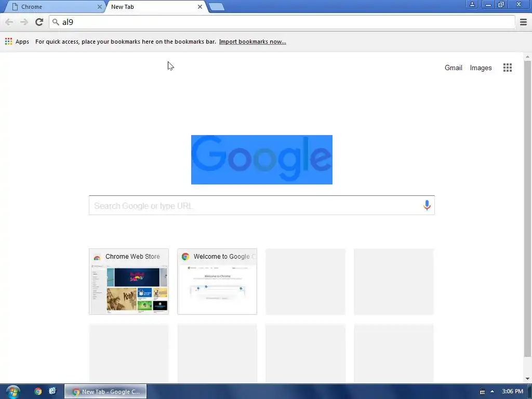Focus the address bar containing 'al9'
Image resolution: width=532 pixels, height=399 pixels.
click(x=282, y=22)
